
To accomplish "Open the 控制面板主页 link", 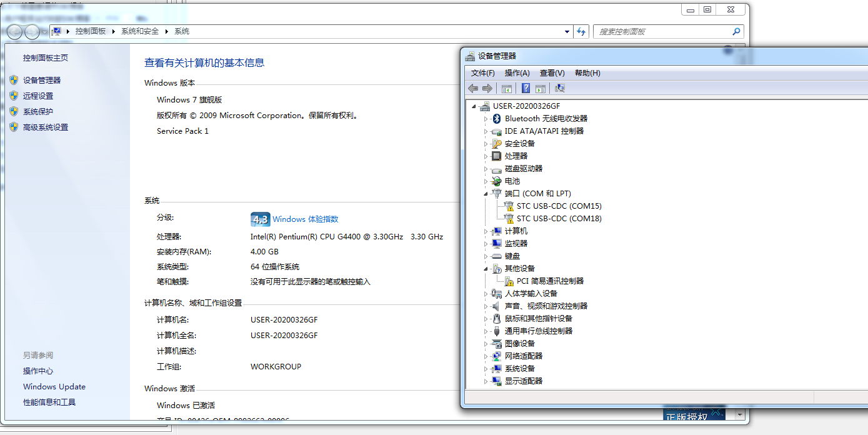I will point(46,58).
